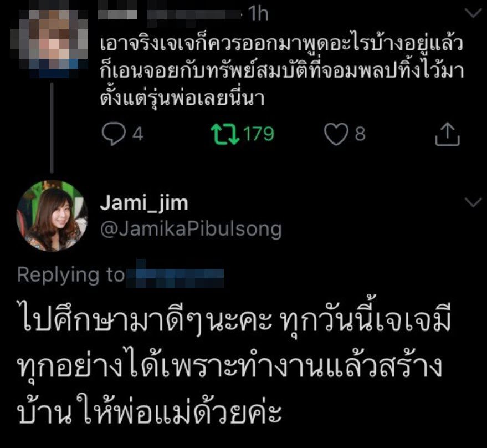The image size is (487, 448).
Task: View the 8 likes count
Action: pos(360,134)
